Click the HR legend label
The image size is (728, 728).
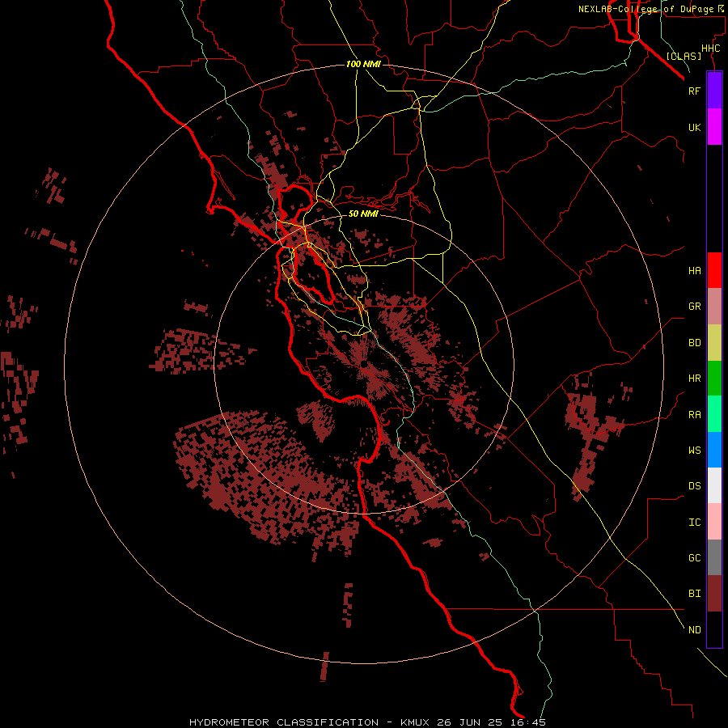(x=694, y=379)
